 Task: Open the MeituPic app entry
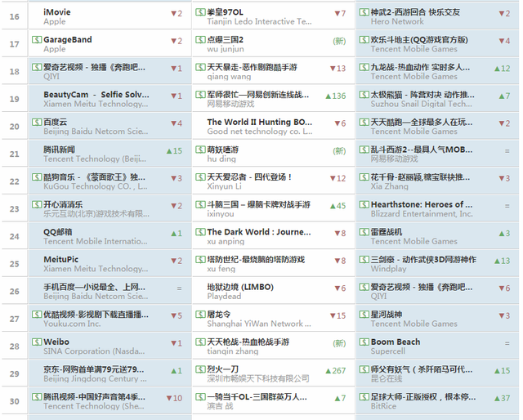(x=61, y=260)
